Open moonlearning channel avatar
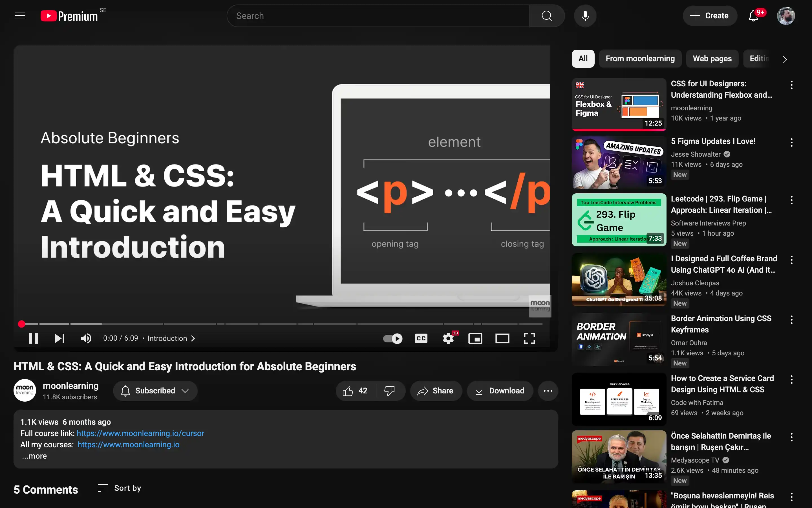This screenshot has width=812, height=508. tap(25, 390)
